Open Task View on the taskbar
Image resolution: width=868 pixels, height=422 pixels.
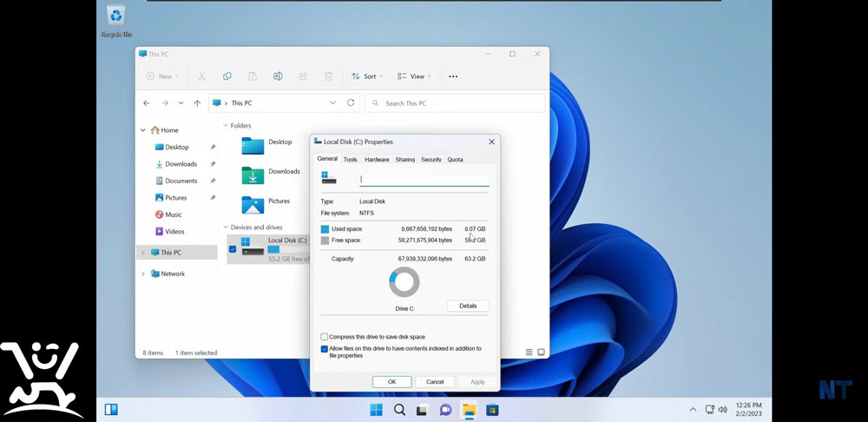coord(423,410)
